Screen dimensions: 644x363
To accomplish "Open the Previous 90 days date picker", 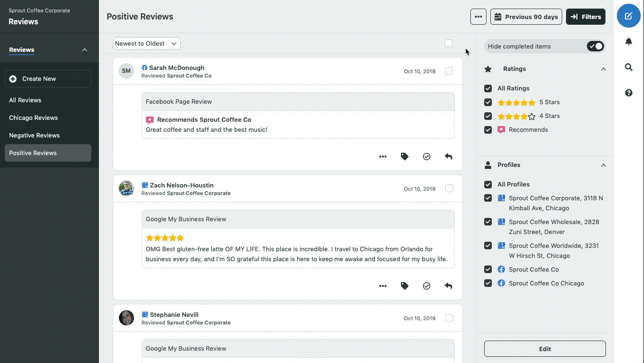I will tap(526, 17).
